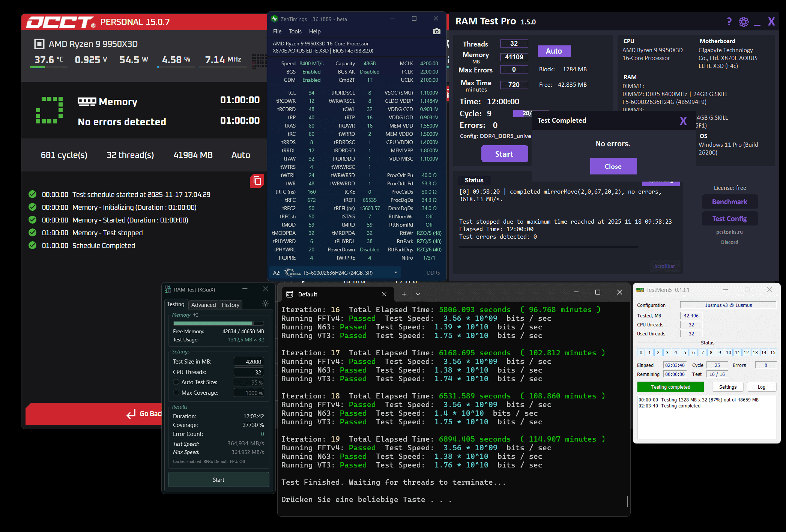Open terminal tab profile dropdown chevron

tap(418, 294)
